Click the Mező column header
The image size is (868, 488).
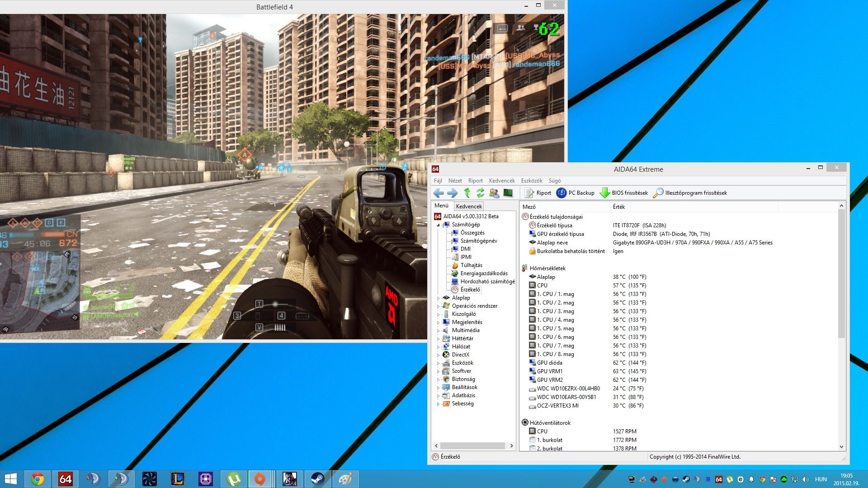pyautogui.click(x=565, y=207)
